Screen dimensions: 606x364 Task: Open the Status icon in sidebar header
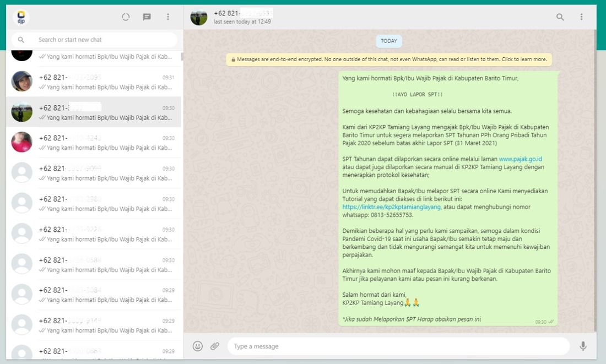(x=126, y=17)
